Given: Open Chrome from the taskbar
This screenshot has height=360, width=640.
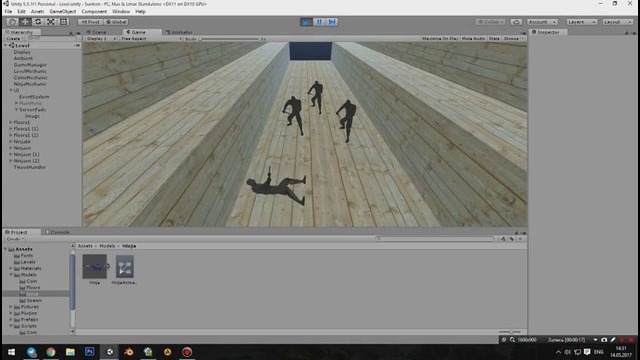Looking at the screenshot, I should [51, 352].
